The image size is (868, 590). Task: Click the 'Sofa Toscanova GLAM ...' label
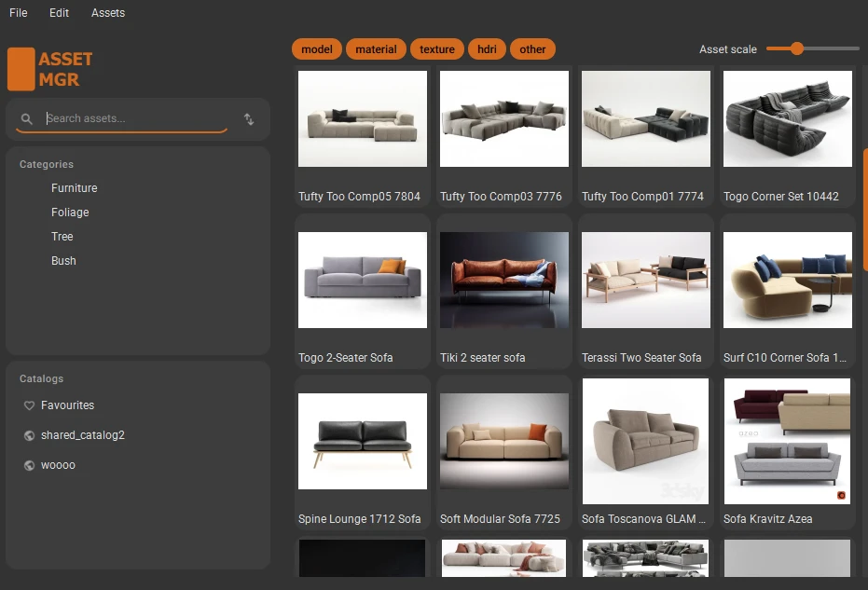pos(644,519)
